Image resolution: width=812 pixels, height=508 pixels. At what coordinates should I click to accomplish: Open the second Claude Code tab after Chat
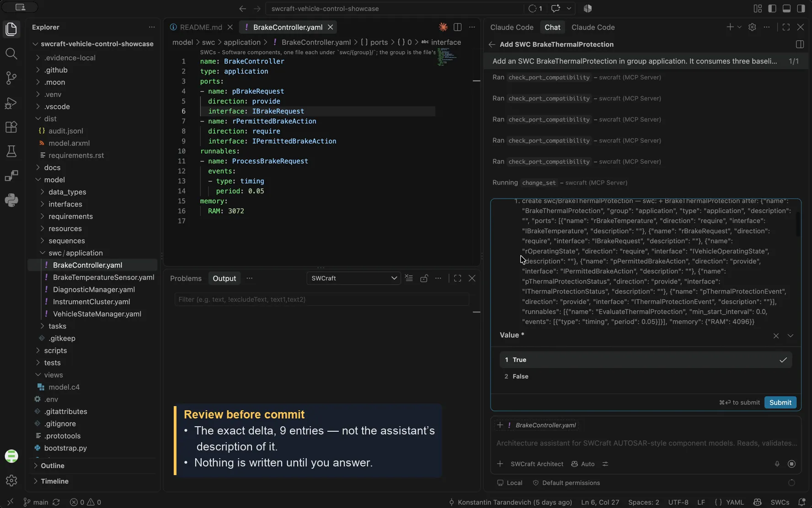[593, 27]
